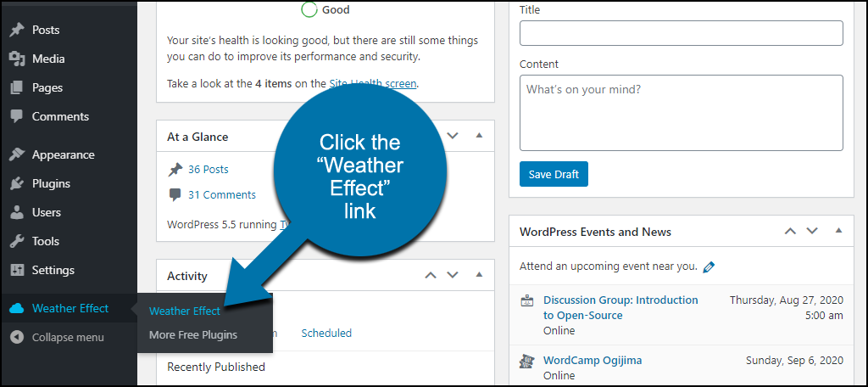
Task: Click the Posts pushpin icon in sidebar
Action: (17, 30)
